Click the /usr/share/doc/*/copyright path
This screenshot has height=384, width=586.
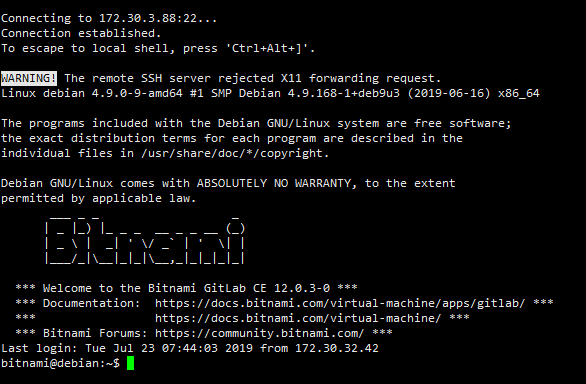234,153
